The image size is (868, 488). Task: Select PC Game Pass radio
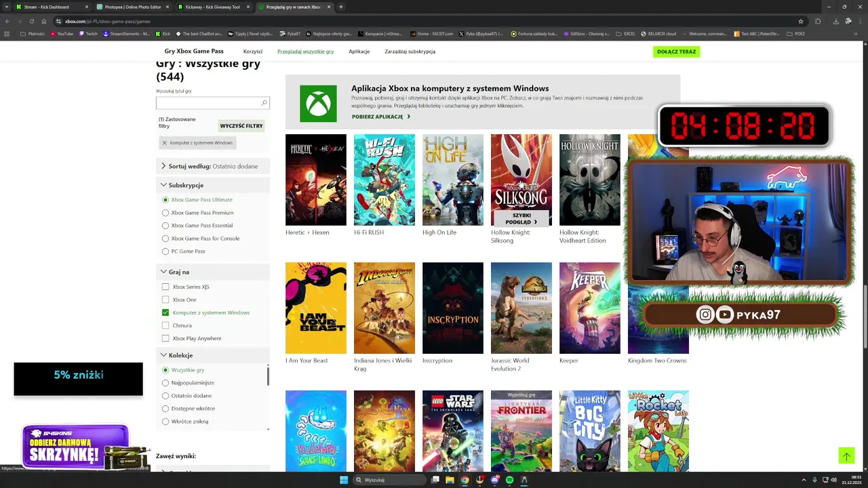click(x=165, y=251)
